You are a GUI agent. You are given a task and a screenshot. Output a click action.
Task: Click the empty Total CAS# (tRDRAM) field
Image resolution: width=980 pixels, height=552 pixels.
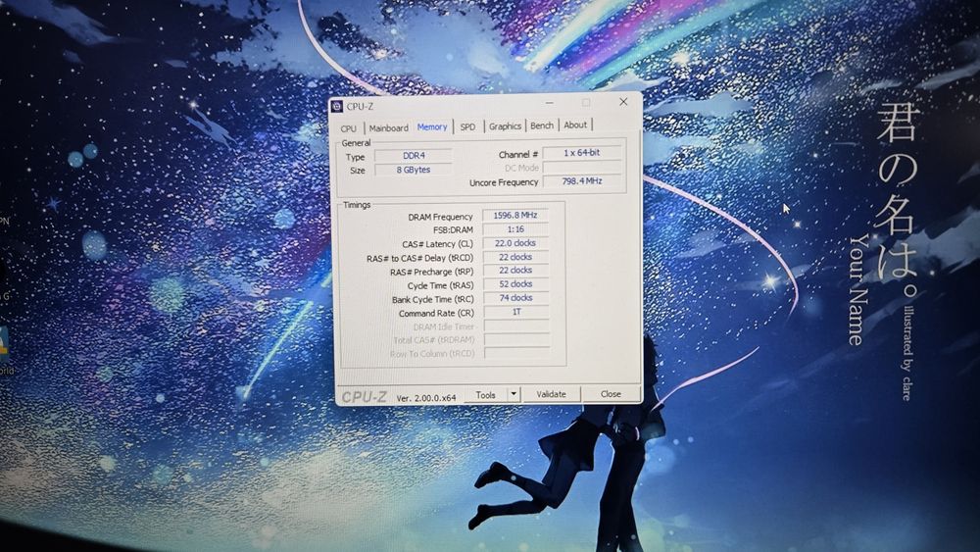coord(516,339)
